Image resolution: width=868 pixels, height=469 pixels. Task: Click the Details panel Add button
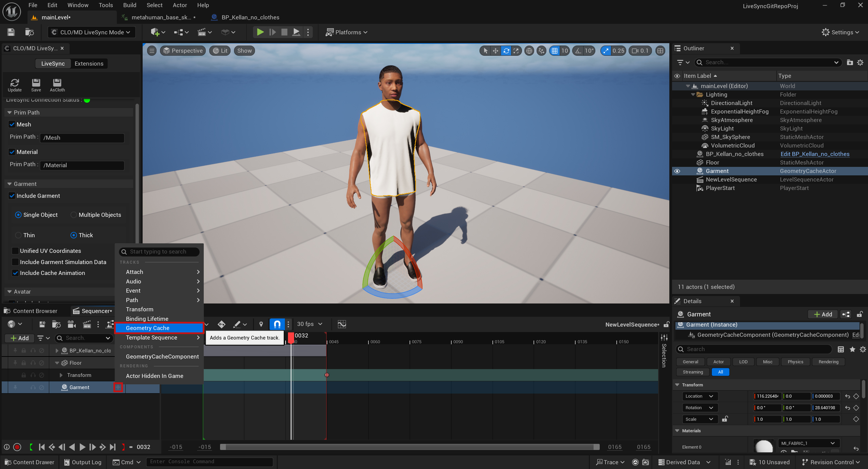(822, 314)
